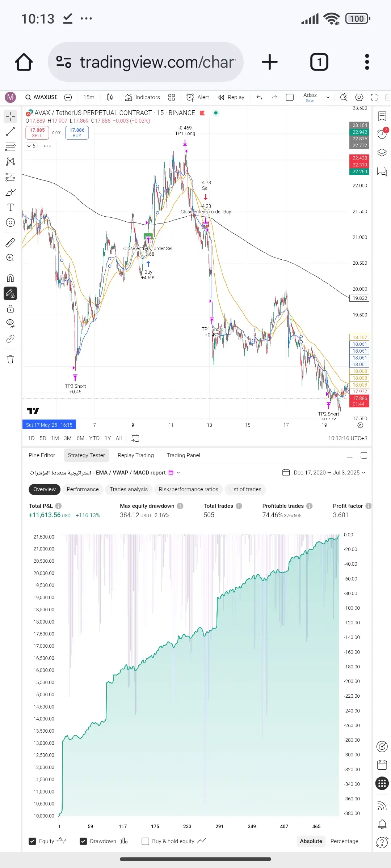Switch to the Pine Editor tab

(x=42, y=455)
